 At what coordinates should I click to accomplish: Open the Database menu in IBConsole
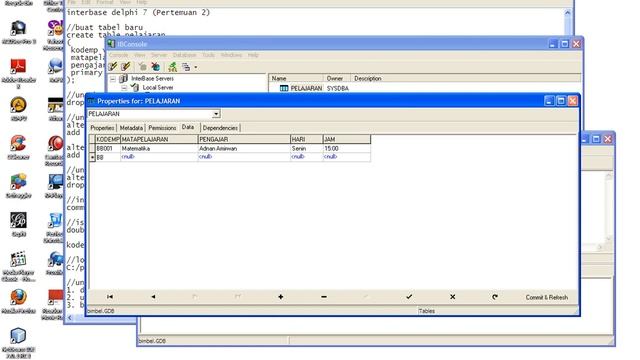tap(184, 55)
